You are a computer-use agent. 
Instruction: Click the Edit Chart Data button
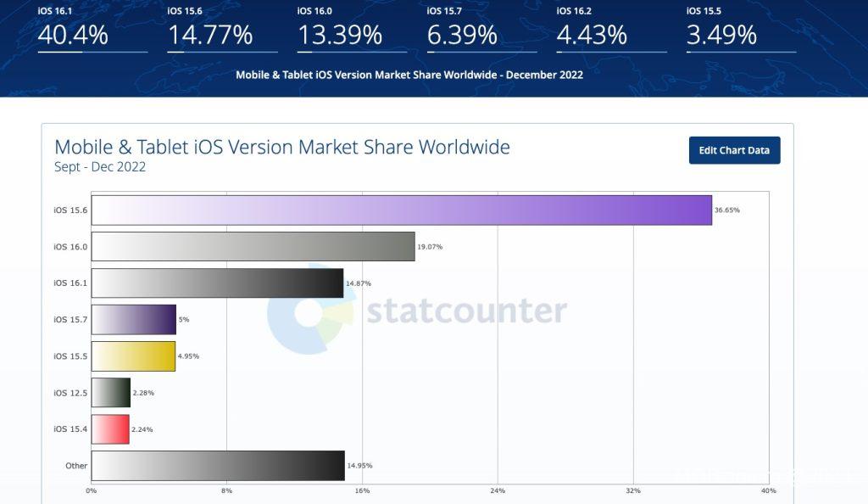click(x=734, y=150)
